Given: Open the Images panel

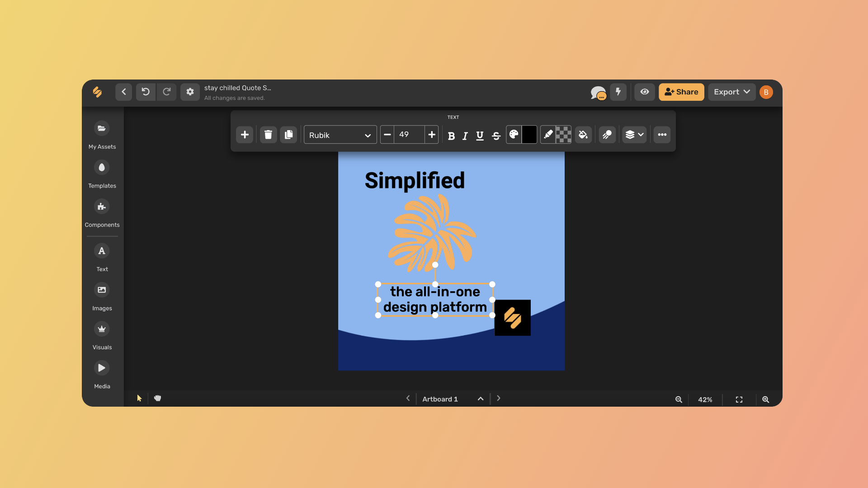Looking at the screenshot, I should (x=102, y=296).
